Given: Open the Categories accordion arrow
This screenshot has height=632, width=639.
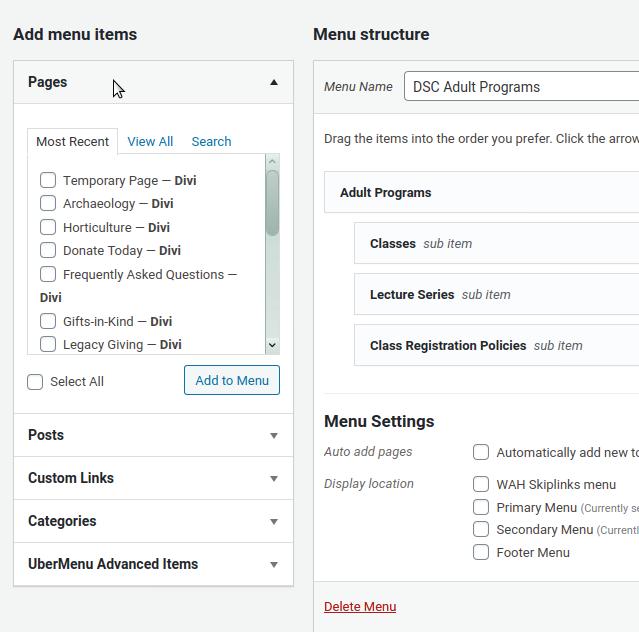Looking at the screenshot, I should (274, 522).
